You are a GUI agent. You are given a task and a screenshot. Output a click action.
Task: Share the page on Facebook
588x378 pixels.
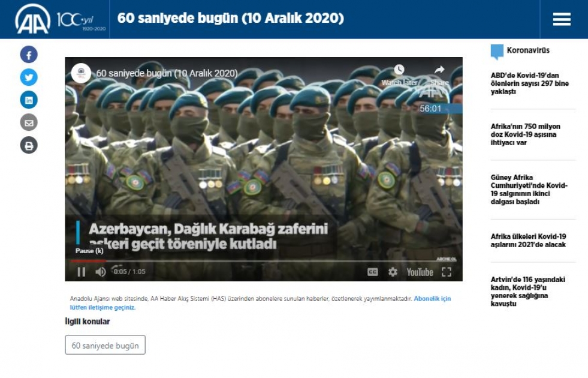29,55
